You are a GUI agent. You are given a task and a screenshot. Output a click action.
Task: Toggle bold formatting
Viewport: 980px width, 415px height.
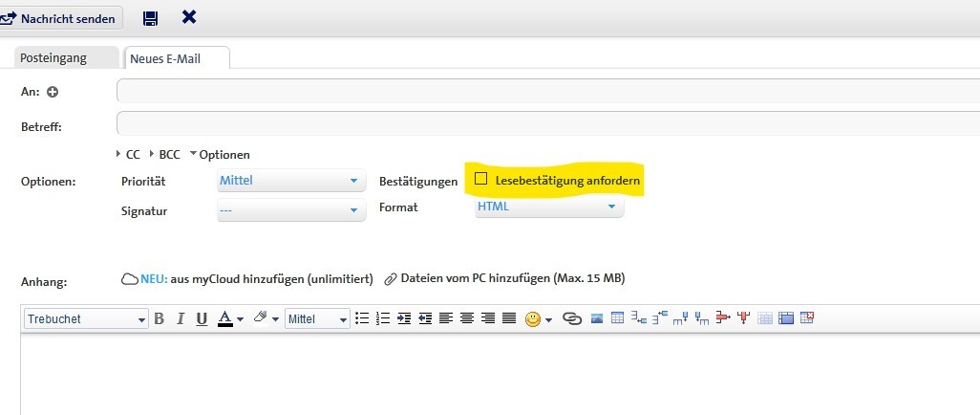(159, 318)
